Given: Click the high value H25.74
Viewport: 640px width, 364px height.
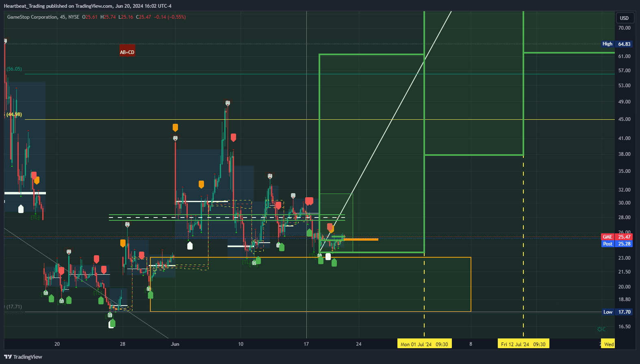Looking at the screenshot, I should tap(108, 17).
